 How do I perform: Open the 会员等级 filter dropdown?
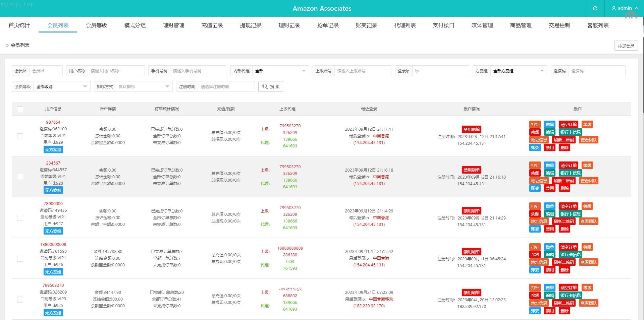61,87
